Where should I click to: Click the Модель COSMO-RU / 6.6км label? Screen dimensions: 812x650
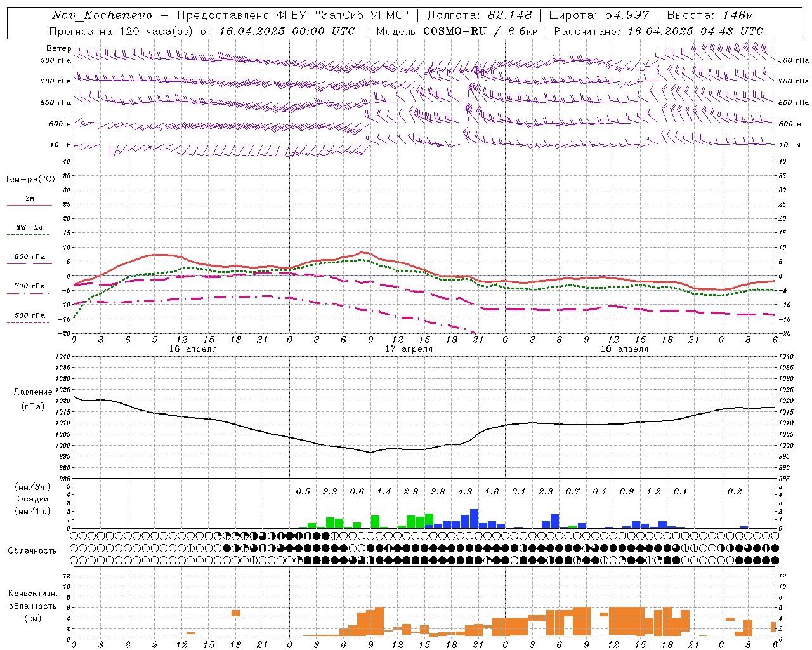457,31
